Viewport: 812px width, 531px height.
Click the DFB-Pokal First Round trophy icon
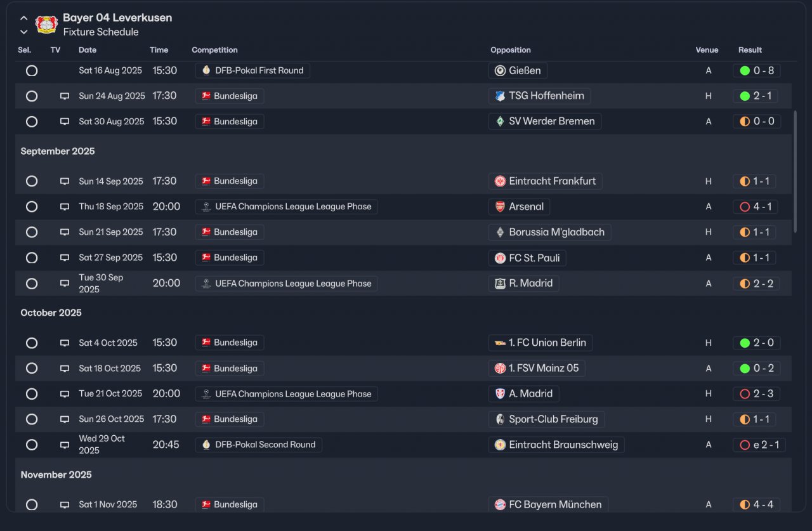tap(206, 70)
